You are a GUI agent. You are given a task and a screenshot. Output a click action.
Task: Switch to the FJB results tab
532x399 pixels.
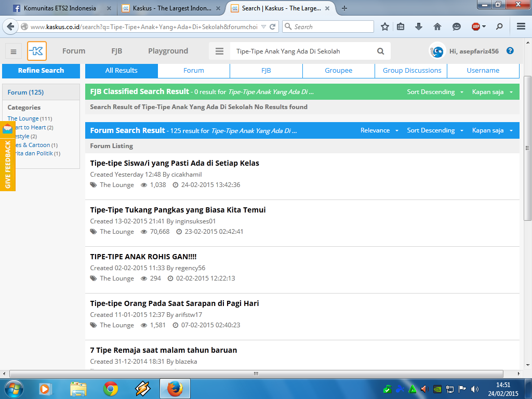click(x=266, y=71)
